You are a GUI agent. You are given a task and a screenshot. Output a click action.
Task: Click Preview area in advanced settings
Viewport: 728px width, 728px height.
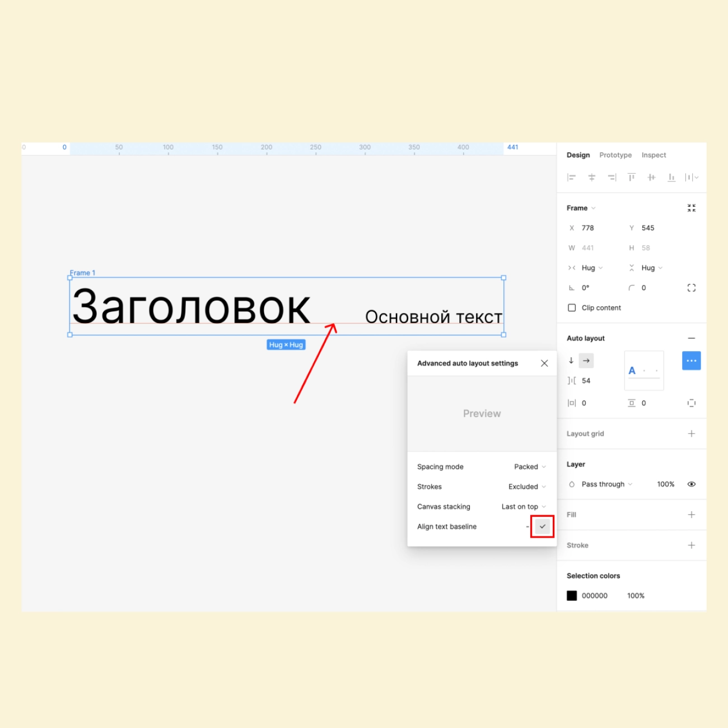[482, 414]
